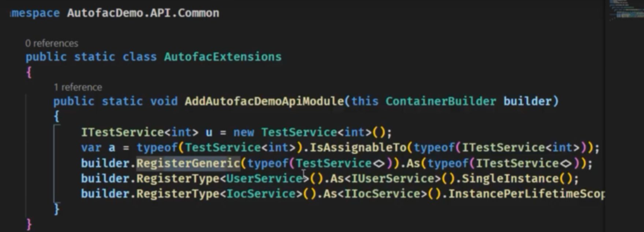Open the '0 references' code lens link
The width and height of the screenshot is (644, 232).
point(52,43)
